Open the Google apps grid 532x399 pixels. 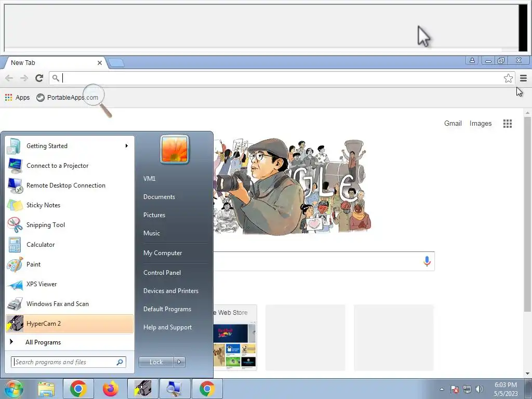(x=507, y=124)
